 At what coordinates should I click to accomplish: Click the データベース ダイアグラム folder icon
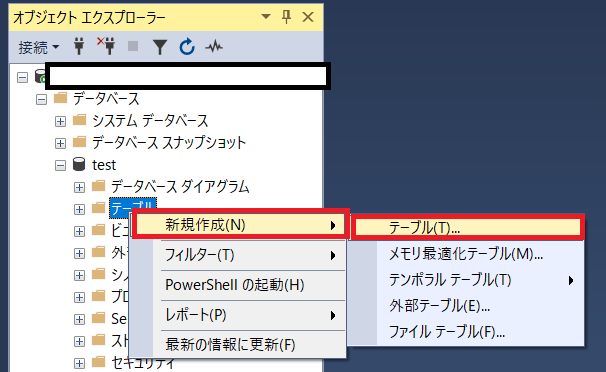(99, 186)
